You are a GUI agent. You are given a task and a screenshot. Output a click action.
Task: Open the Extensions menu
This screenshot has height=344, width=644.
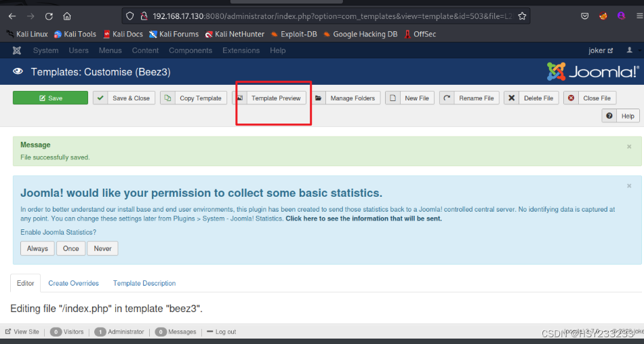(241, 51)
